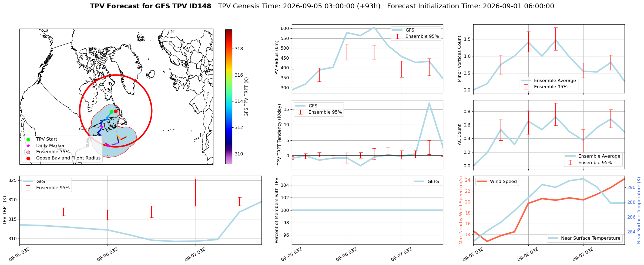Click 'Near Surface Temperature (K)' axis label

(639, 210)
